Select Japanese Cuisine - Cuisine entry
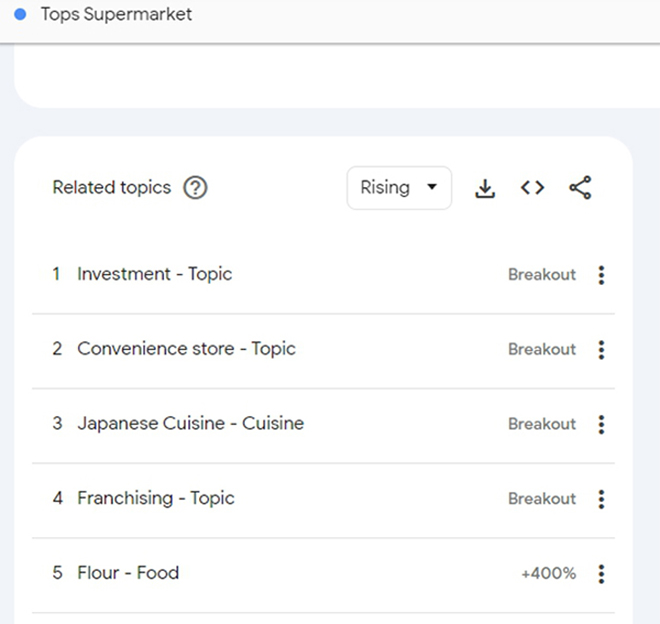Screen dimensions: 660x624 click(x=191, y=423)
